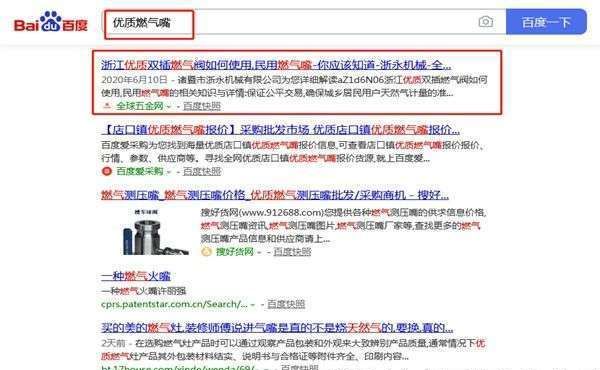Click 搜好货网 yellow site icon

pyautogui.click(x=206, y=251)
